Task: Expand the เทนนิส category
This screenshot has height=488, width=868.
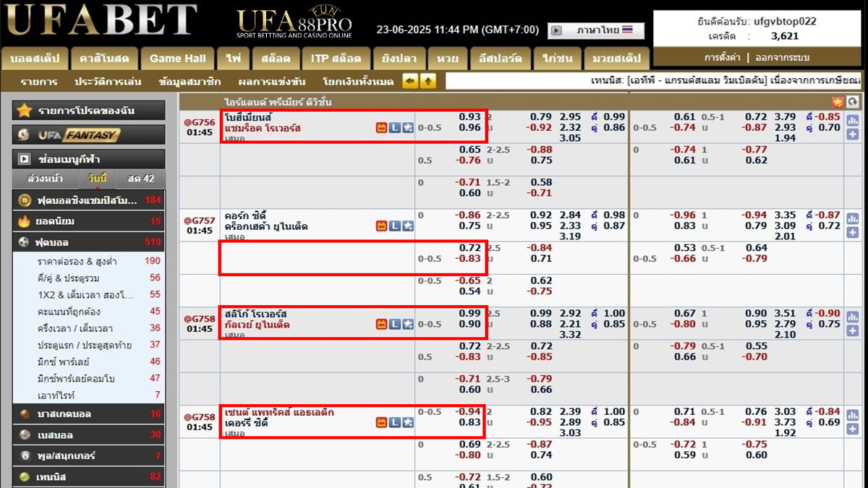Action: pos(88,477)
